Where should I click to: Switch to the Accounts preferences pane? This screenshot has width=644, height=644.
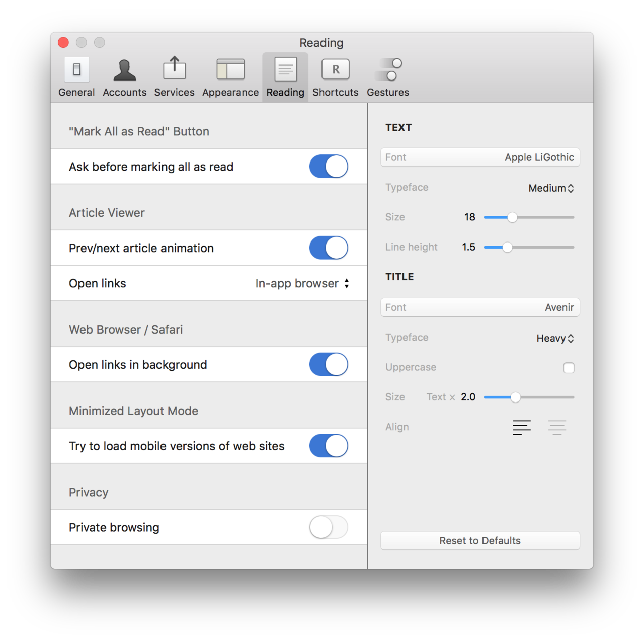[124, 77]
